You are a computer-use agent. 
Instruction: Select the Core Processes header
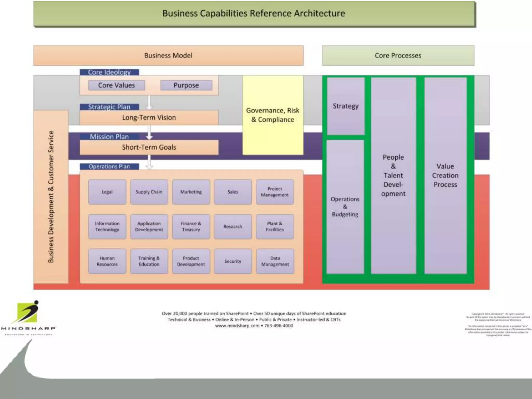[x=398, y=56]
